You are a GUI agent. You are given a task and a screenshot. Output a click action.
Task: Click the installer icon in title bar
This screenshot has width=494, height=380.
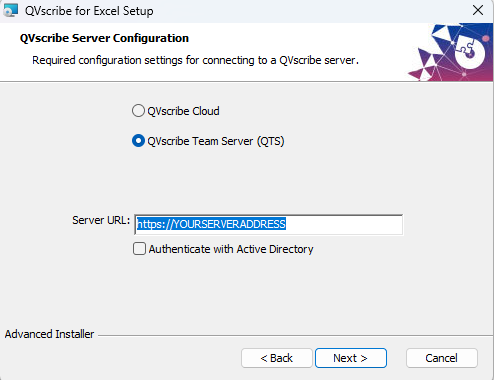pos(10,10)
